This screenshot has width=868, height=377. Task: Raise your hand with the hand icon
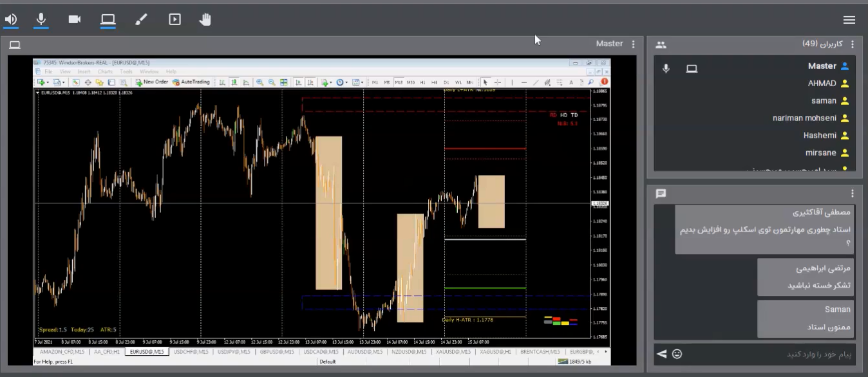coord(205,19)
